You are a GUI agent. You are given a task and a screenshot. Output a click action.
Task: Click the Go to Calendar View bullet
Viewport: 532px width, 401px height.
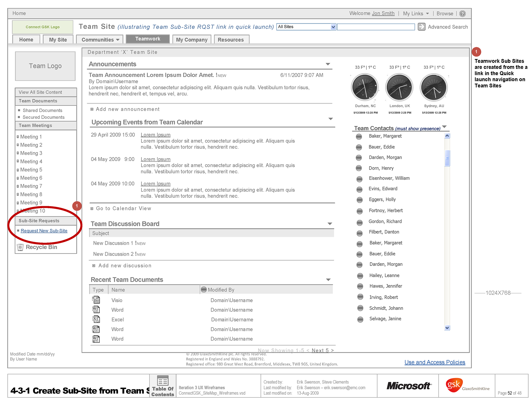point(92,208)
